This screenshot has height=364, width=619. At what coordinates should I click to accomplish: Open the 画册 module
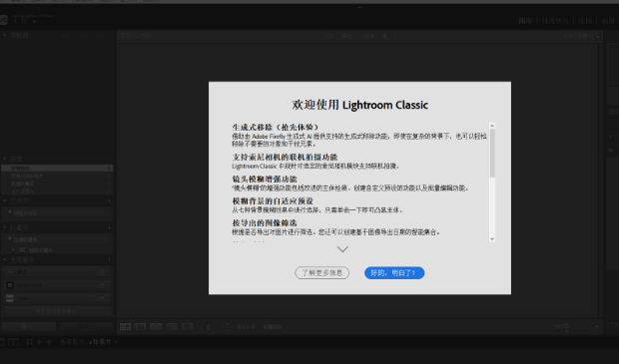click(608, 21)
